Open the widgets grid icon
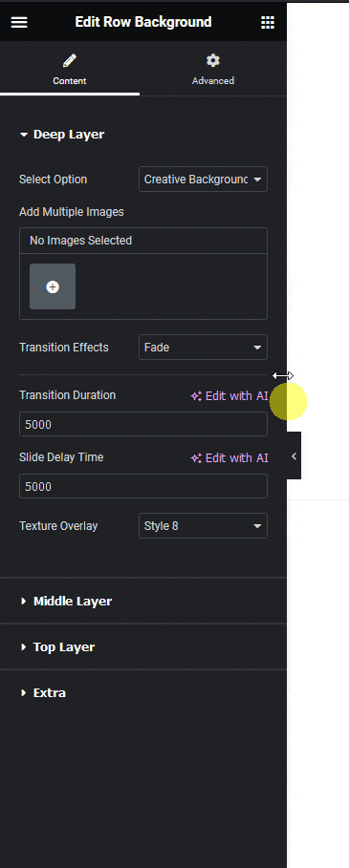Viewport: 349px width, 868px height. click(268, 22)
